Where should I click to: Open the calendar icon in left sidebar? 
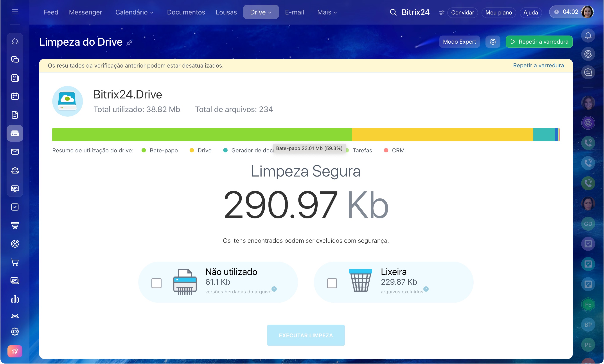click(15, 96)
